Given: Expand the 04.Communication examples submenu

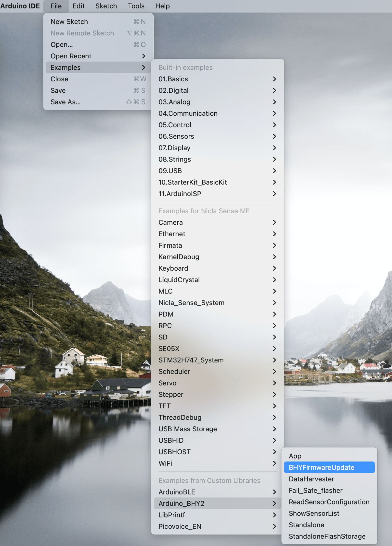Looking at the screenshot, I should point(217,113).
